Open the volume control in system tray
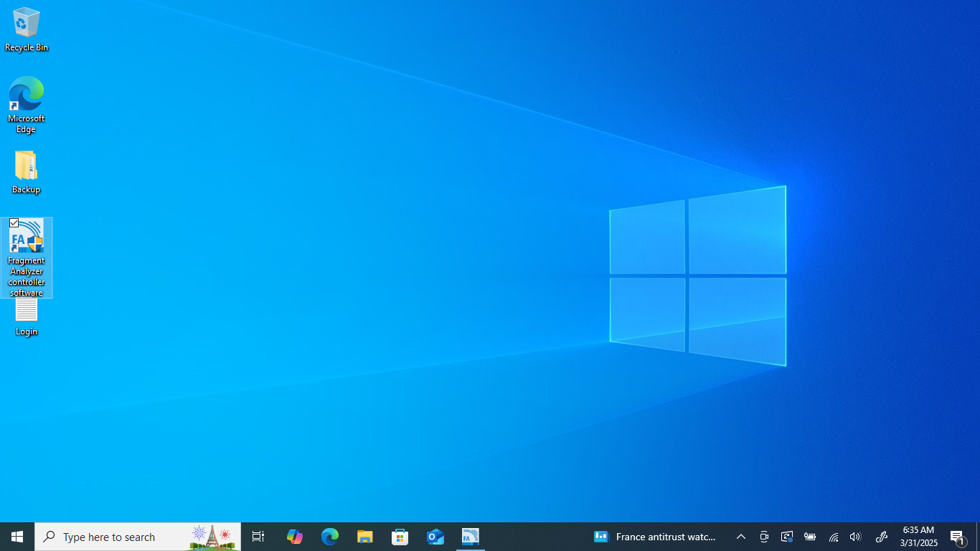This screenshot has height=551, width=980. [x=855, y=537]
